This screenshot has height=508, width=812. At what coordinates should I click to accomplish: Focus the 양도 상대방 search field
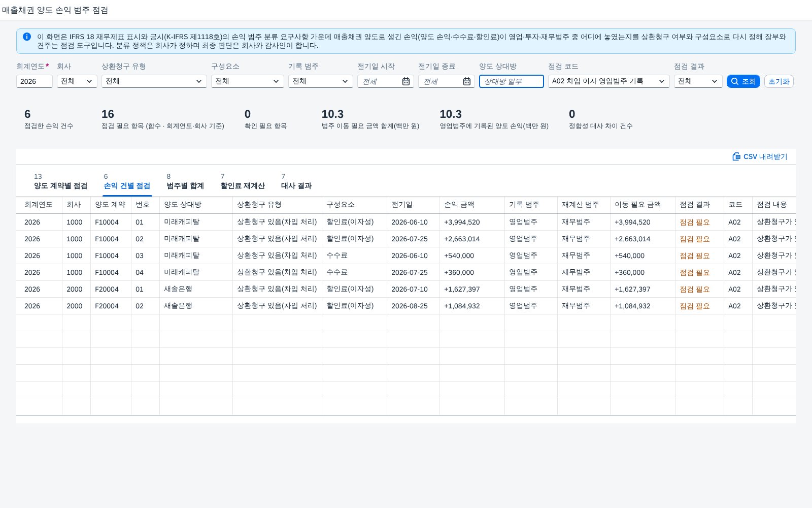(x=512, y=81)
